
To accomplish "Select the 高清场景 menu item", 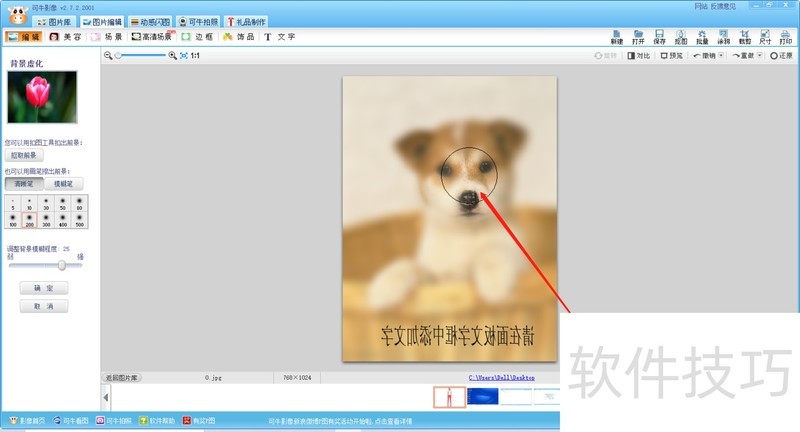I will [153, 37].
